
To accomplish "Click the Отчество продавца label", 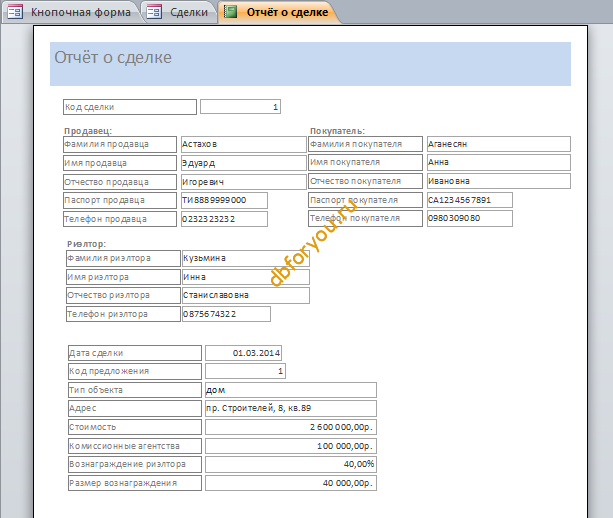I will [x=120, y=182].
